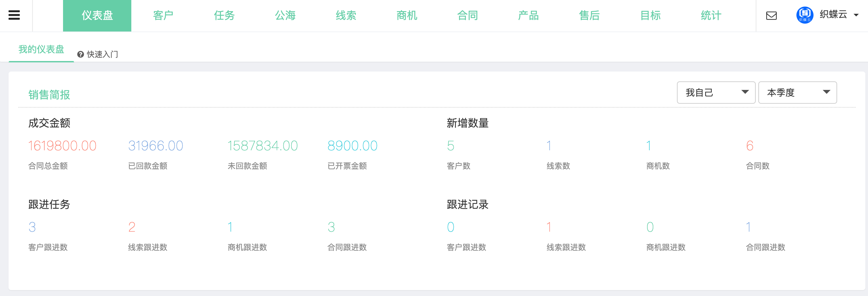
Task: Go to the 目标 navigation tab
Action: pos(650,15)
